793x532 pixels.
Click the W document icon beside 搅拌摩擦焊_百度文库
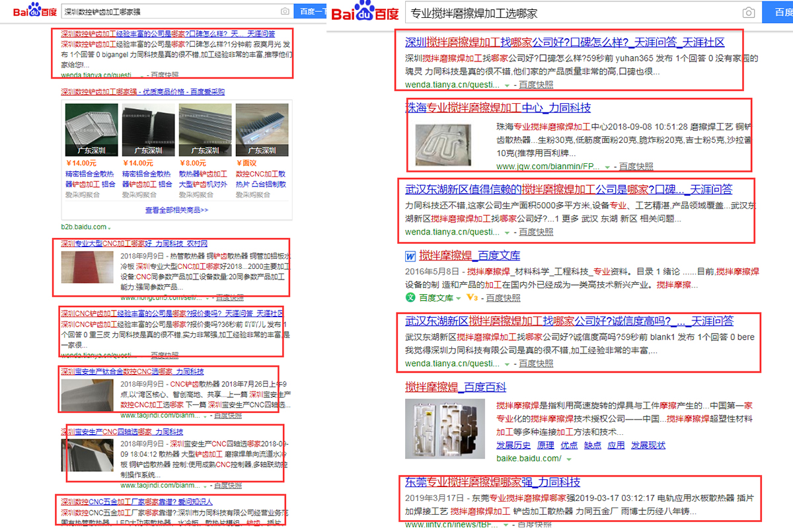click(x=410, y=256)
